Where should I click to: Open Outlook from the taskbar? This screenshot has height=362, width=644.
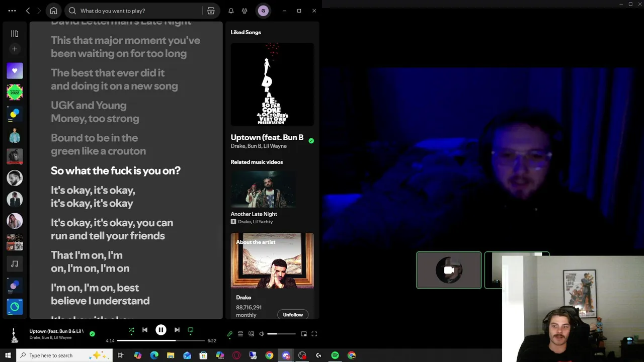point(187,355)
